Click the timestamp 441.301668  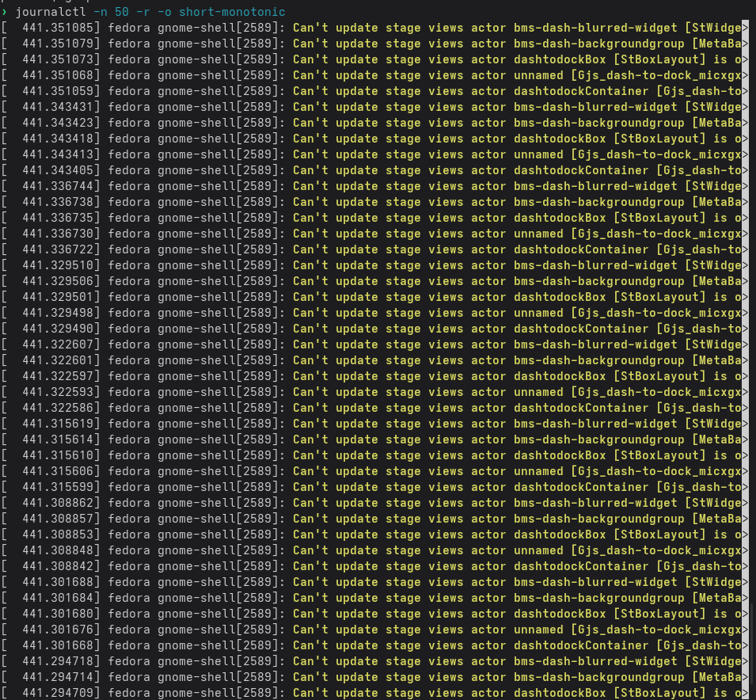pos(58,645)
